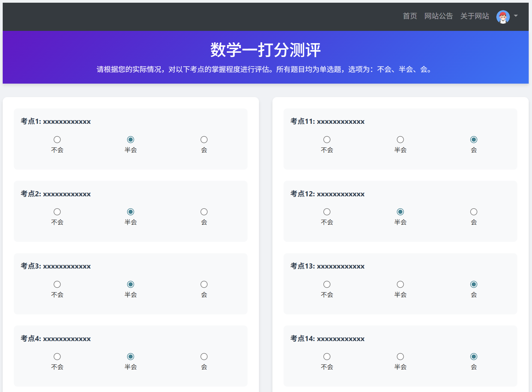Select 不会 for 考点11
The width and height of the screenshot is (532, 392).
tap(327, 140)
